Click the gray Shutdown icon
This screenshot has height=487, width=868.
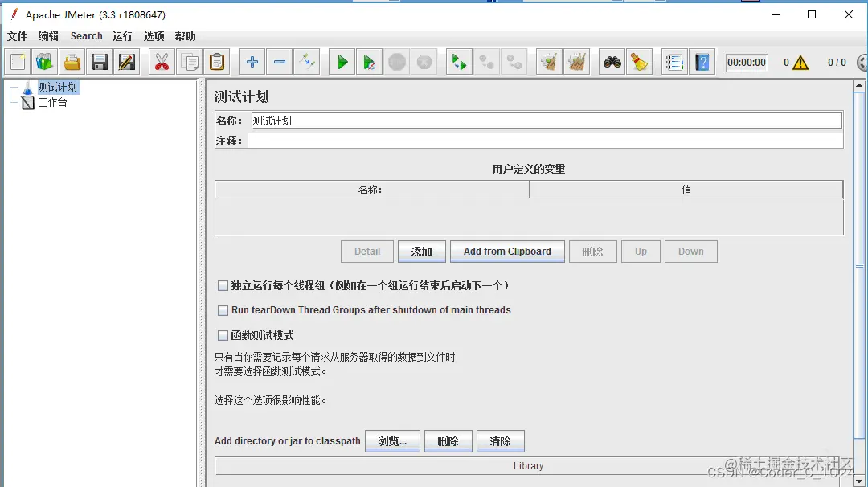click(x=424, y=62)
